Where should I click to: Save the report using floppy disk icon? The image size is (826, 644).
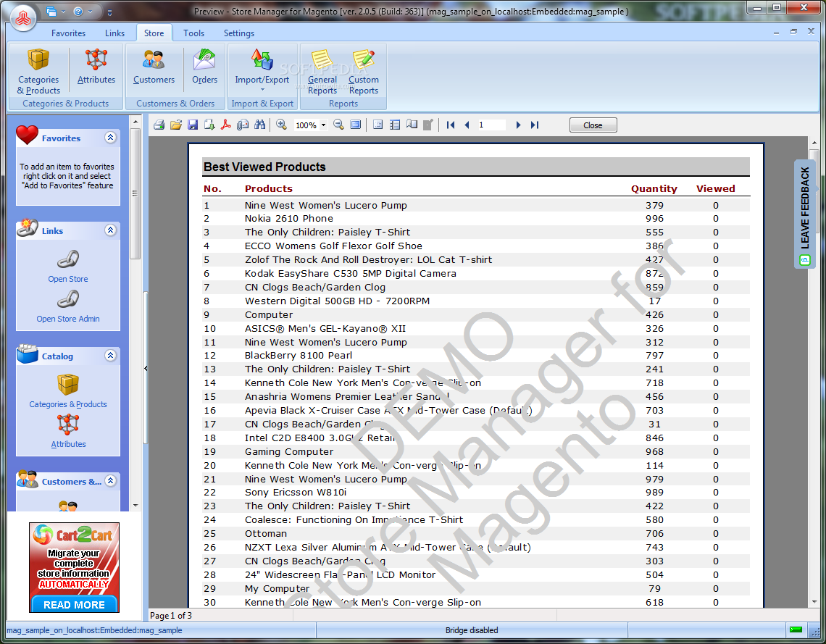(x=193, y=125)
